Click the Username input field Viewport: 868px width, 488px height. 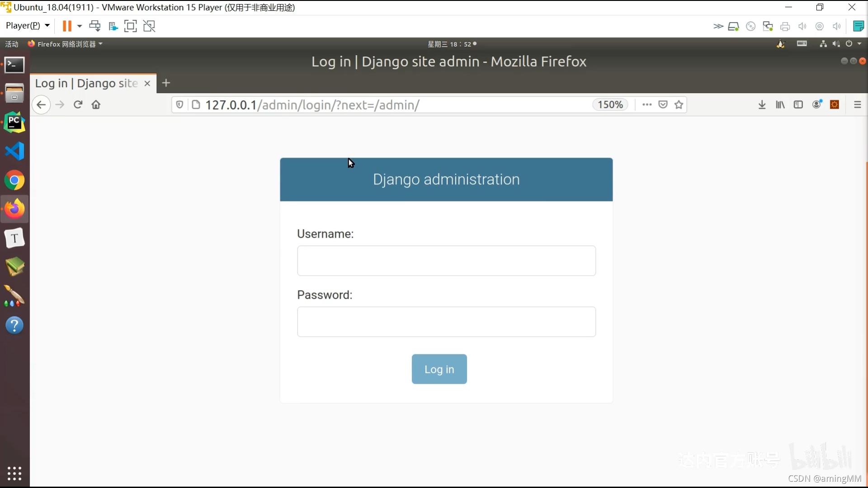tap(446, 261)
